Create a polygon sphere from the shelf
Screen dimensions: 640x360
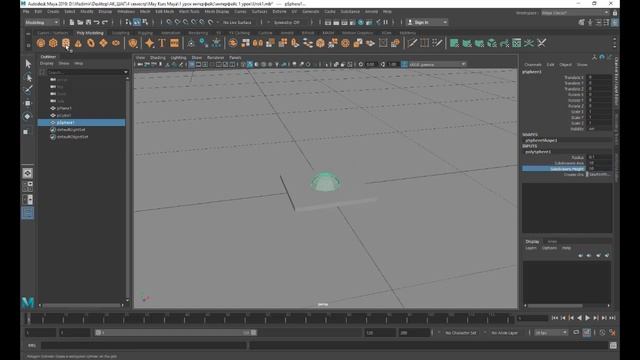click(41, 43)
